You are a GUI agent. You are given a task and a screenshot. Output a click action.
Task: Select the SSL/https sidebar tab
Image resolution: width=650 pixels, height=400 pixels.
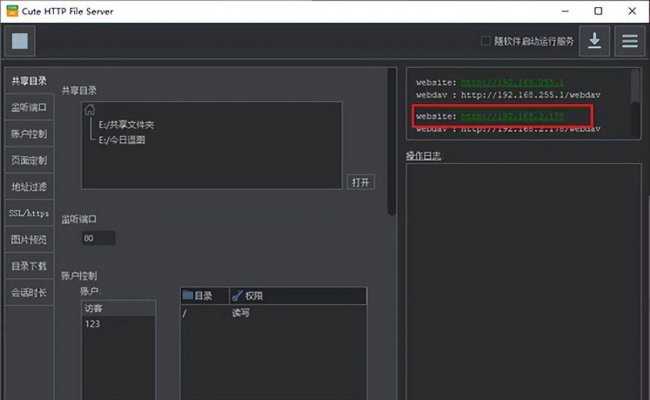coord(29,213)
